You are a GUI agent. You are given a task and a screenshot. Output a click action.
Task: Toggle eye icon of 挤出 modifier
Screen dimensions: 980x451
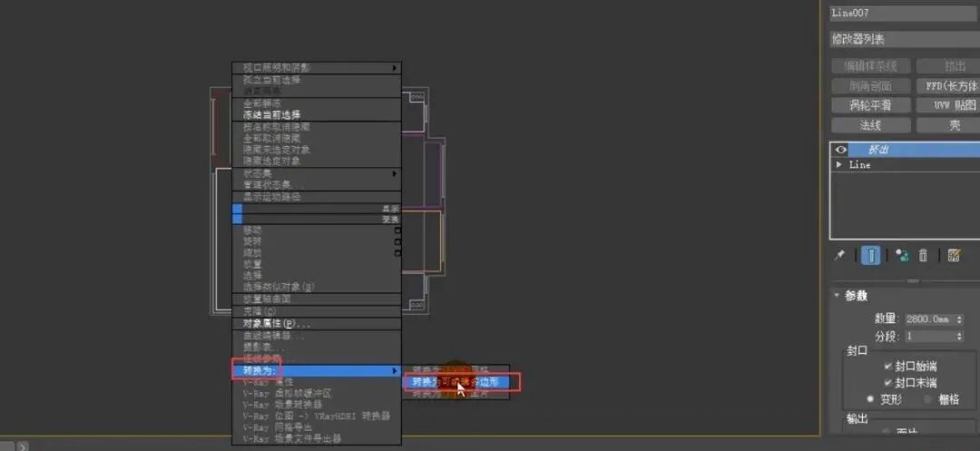point(840,150)
